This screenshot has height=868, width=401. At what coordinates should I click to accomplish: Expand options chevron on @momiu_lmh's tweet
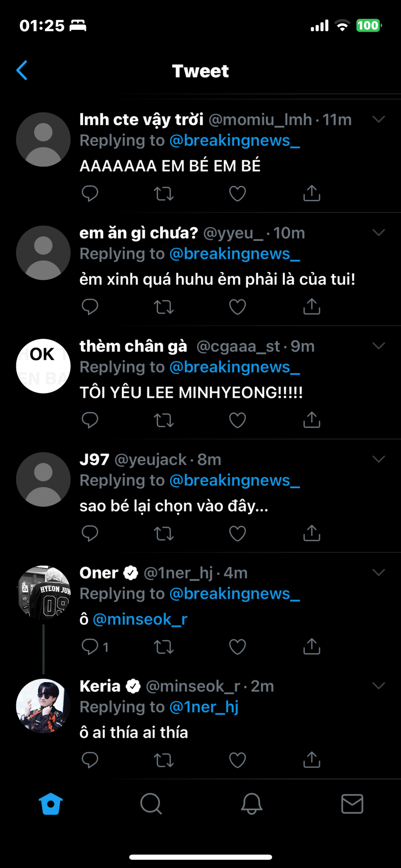378,119
